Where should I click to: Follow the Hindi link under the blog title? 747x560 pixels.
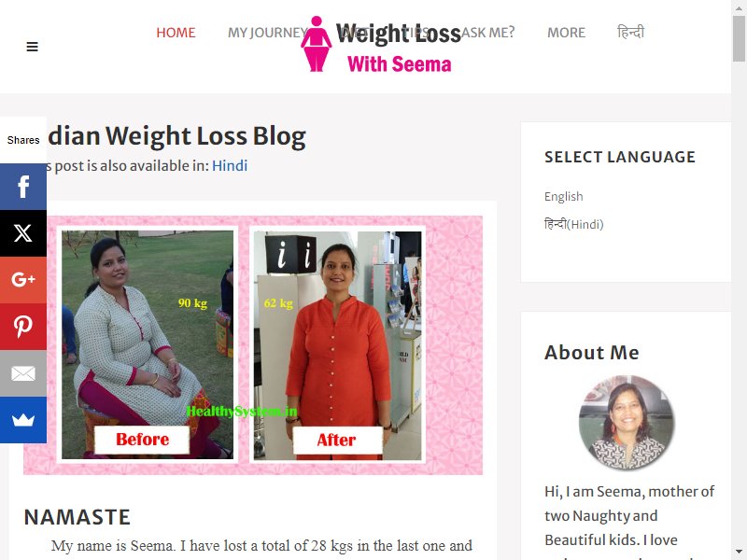(230, 166)
